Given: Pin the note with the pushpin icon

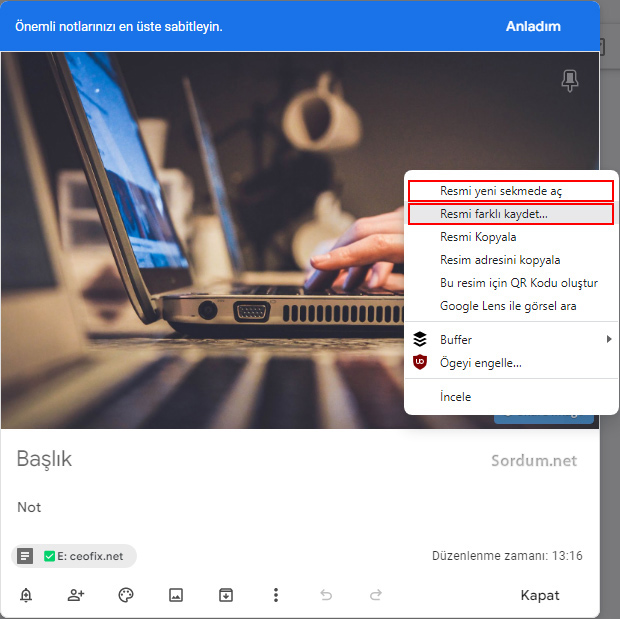Looking at the screenshot, I should point(569,81).
